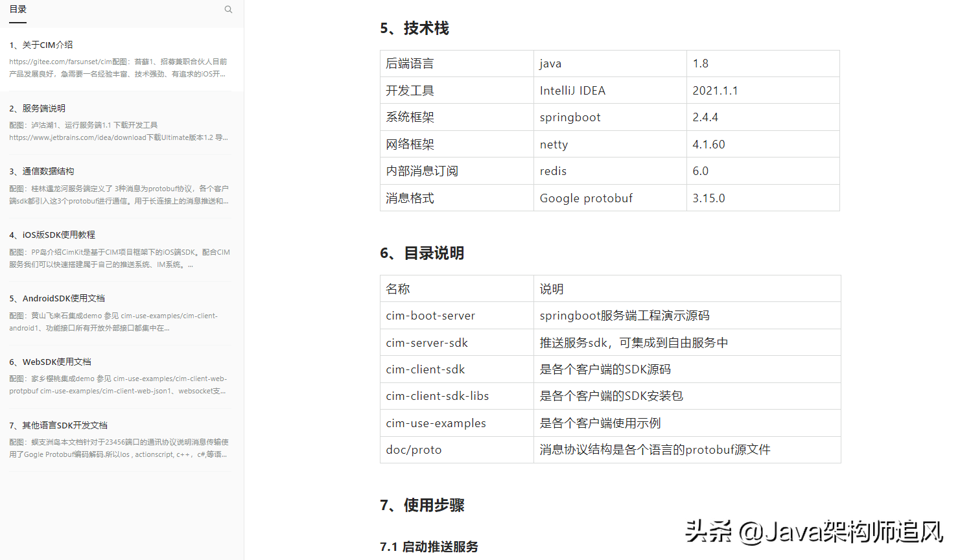Click the subheading 7.1 启动推送服务
This screenshot has width=960, height=560.
429,547
